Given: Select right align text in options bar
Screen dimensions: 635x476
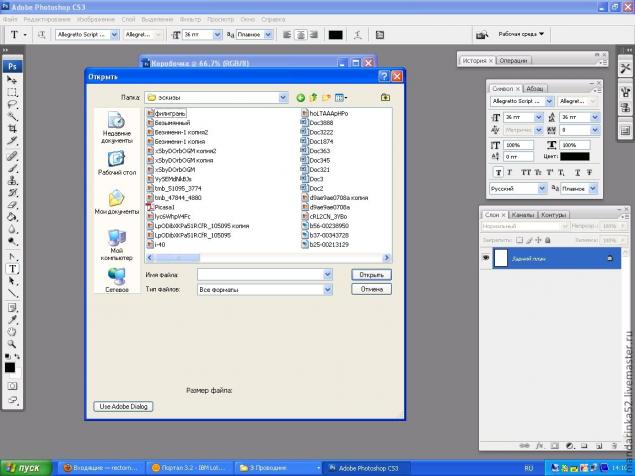Looking at the screenshot, I should (314, 35).
